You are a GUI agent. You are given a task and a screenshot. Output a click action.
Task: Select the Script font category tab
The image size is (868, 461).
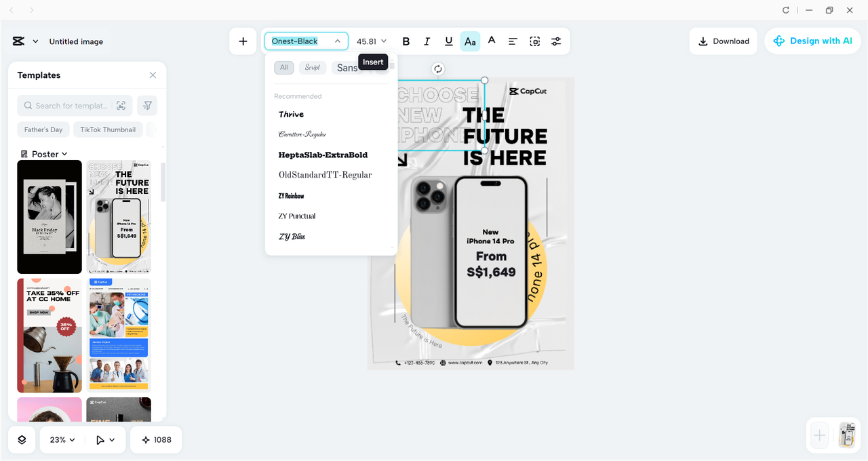(312, 68)
